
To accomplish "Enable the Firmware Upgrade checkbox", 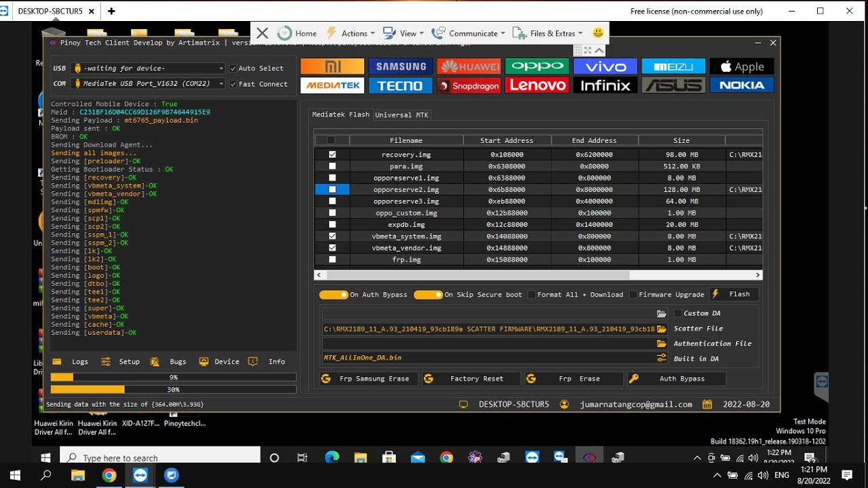I will tap(633, 295).
